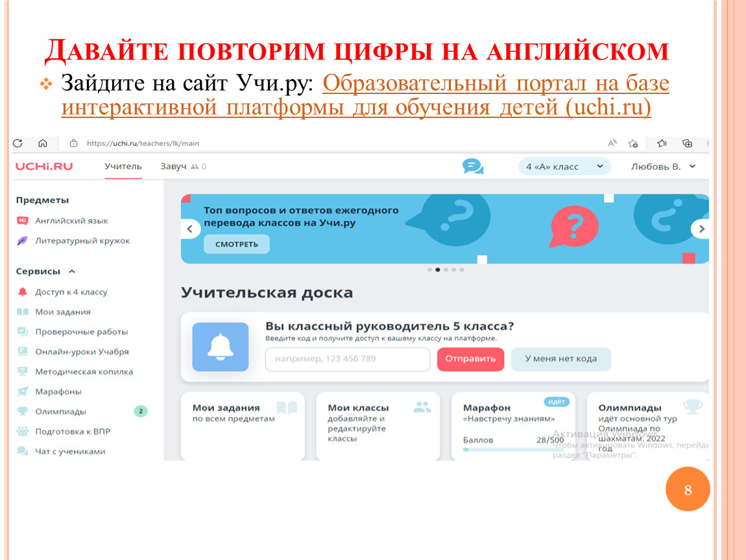Open Мои задания in sidebar
This screenshot has width=746, height=560.
63,312
